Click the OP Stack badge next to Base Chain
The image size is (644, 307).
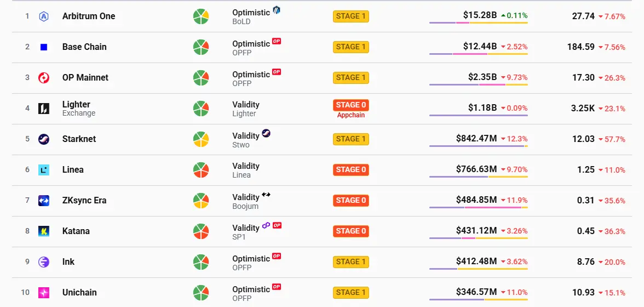click(x=277, y=41)
